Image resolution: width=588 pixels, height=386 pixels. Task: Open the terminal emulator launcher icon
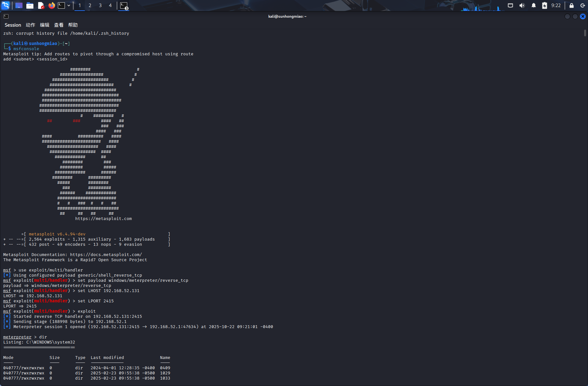pyautogui.click(x=61, y=5)
